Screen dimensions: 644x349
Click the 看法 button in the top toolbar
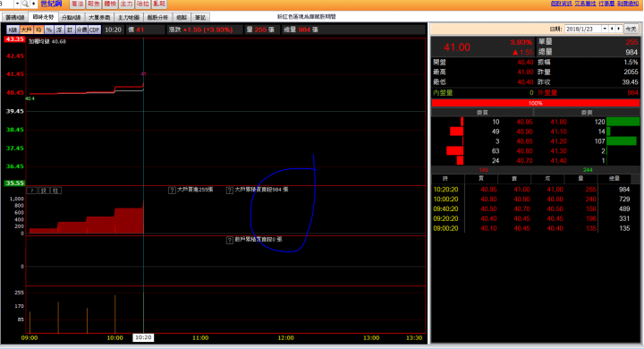tap(77, 4)
